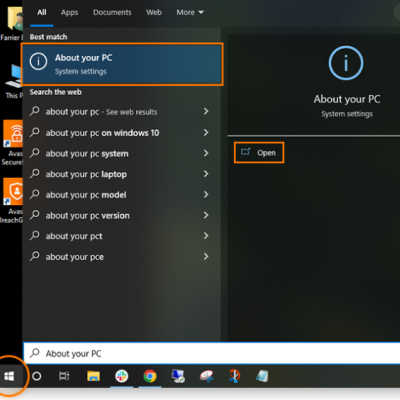Viewport: 400px width, 400px height.
Task: Launch Google Chrome from taskbar
Action: point(150,376)
